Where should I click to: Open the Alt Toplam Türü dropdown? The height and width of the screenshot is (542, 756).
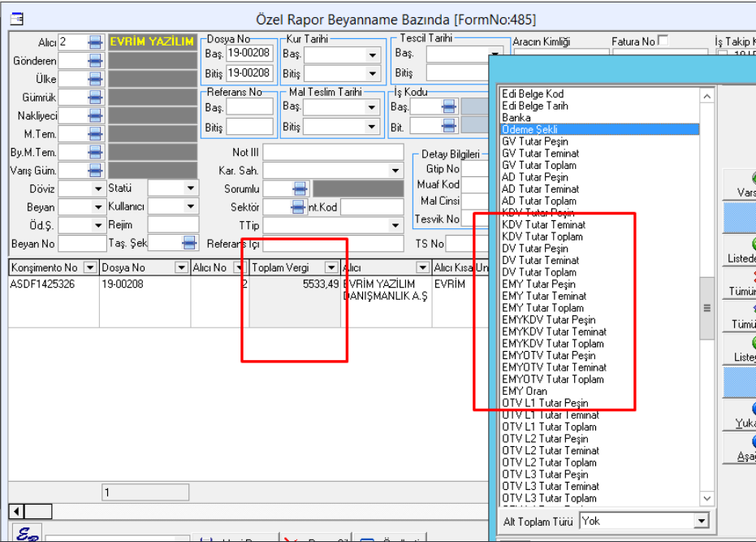(x=702, y=521)
